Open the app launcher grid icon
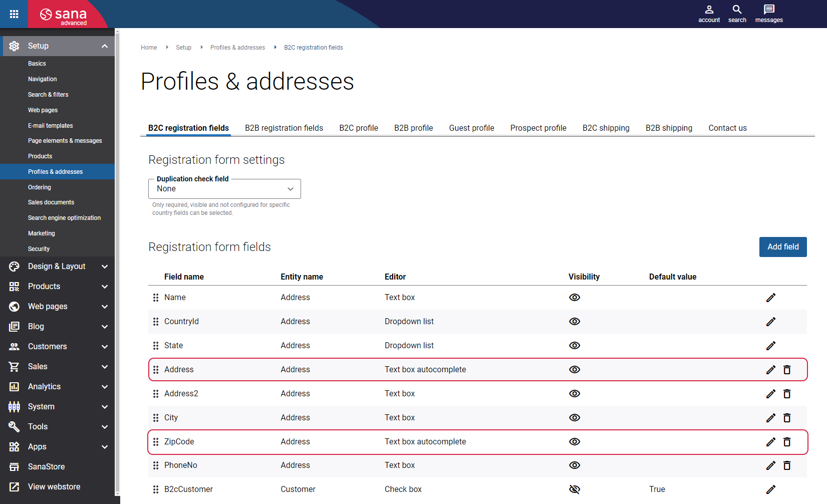The width and height of the screenshot is (827, 504). click(14, 14)
